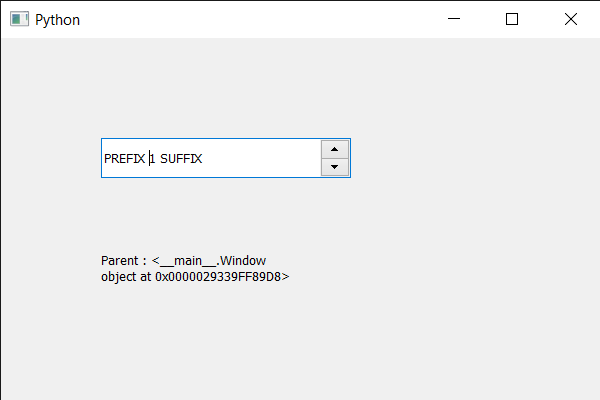Click the Python window icon in title bar
Screen dimensions: 600x400
click(19, 19)
